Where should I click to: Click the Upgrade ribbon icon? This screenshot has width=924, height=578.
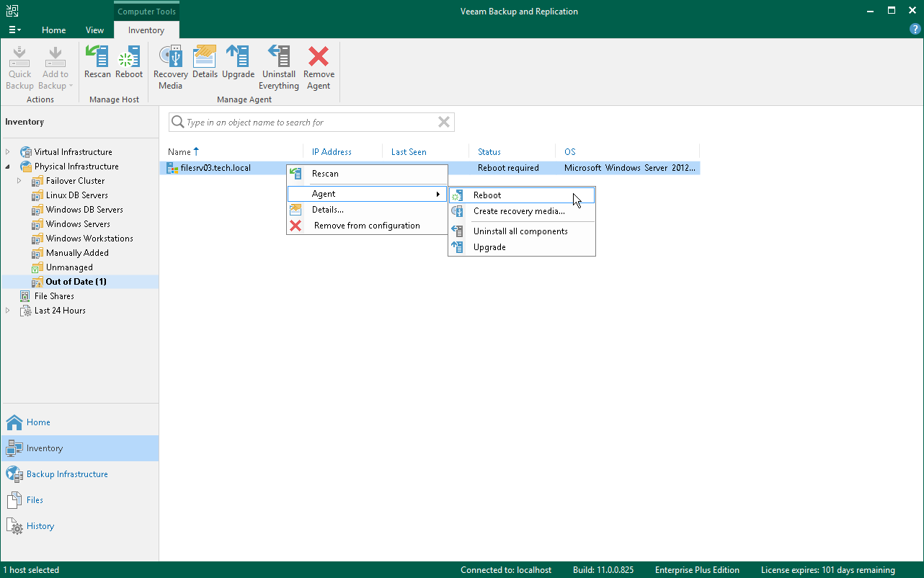(238, 62)
